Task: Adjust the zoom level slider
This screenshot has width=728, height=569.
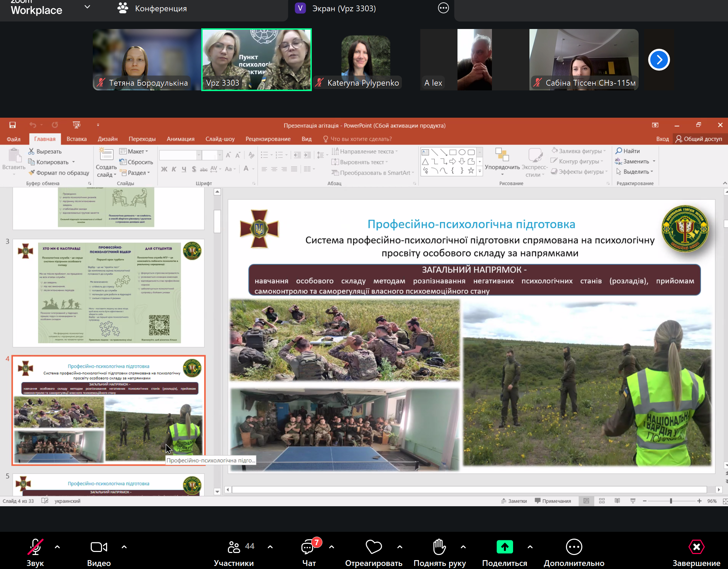Action: 671,501
